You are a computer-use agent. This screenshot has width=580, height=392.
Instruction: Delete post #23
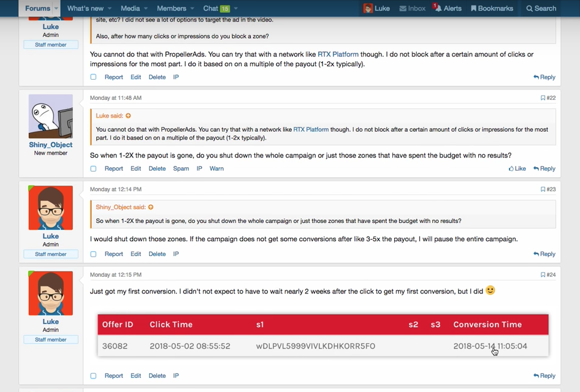coord(157,254)
